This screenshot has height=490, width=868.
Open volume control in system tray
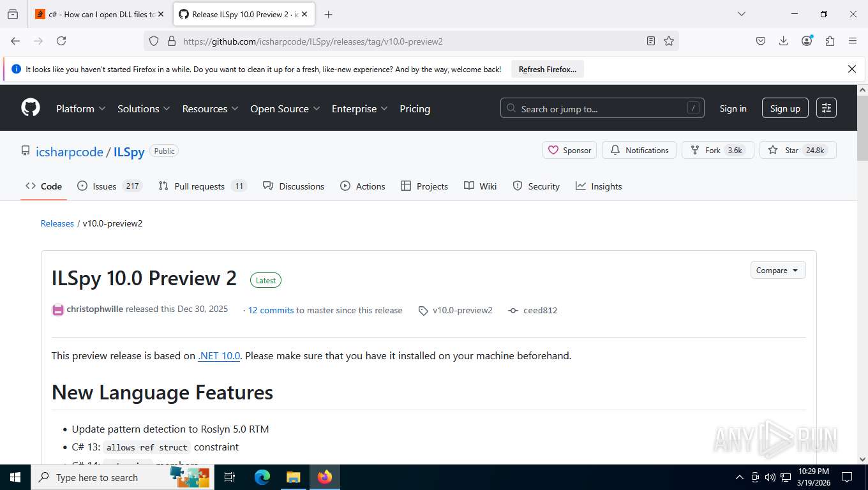click(x=770, y=477)
